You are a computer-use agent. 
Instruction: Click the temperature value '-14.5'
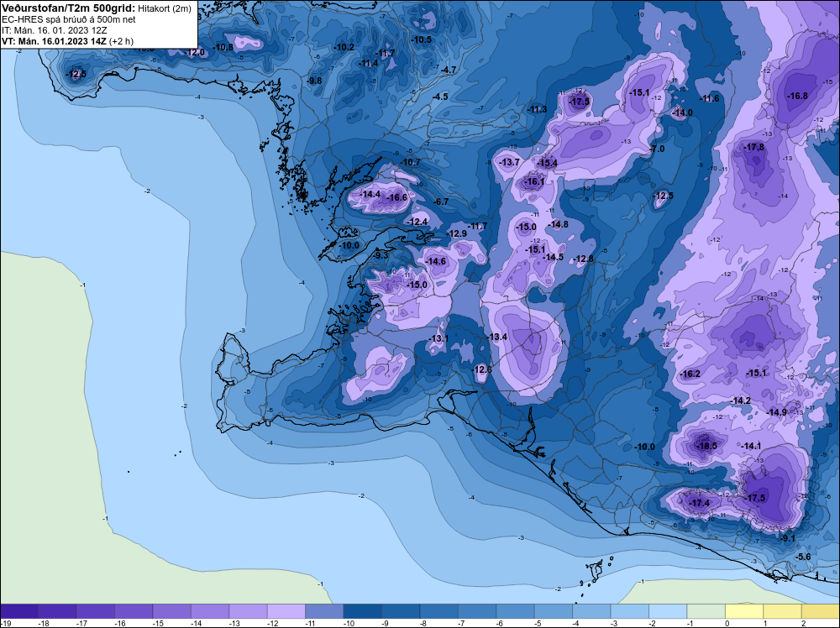point(553,258)
